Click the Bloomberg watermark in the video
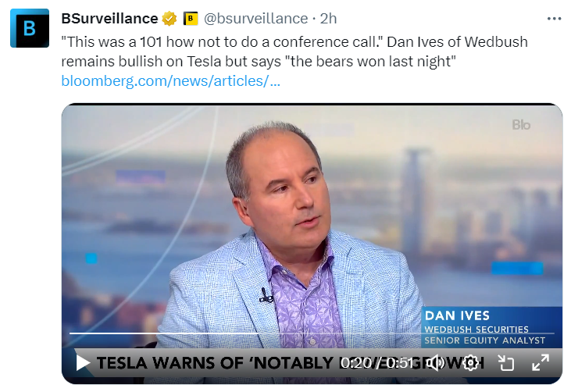The width and height of the screenshot is (571, 392). pos(521,125)
